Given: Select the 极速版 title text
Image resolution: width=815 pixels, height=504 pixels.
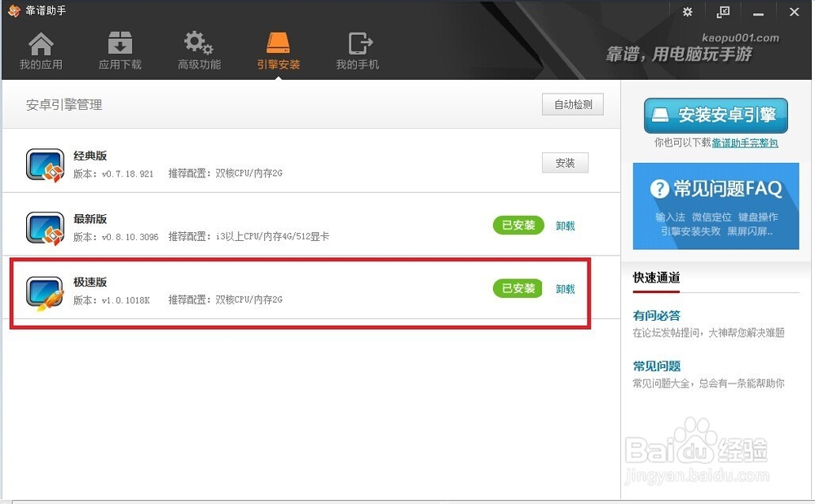Looking at the screenshot, I should [x=90, y=282].
